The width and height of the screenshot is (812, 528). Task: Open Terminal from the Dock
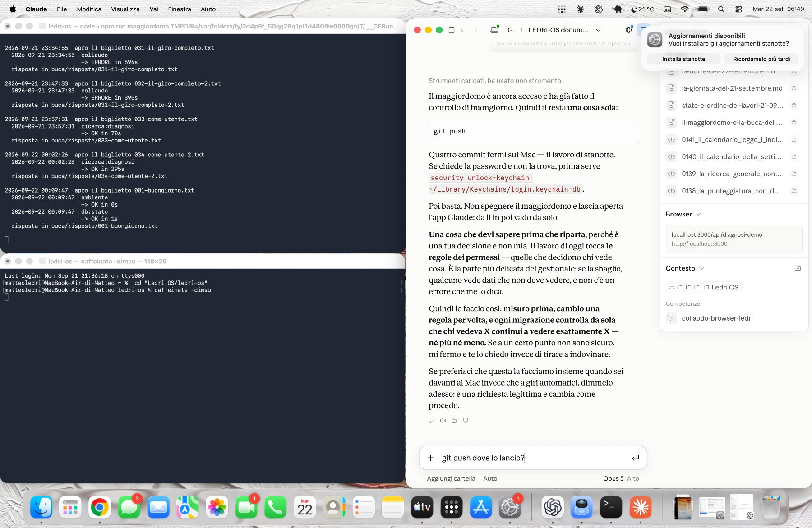pyautogui.click(x=611, y=507)
